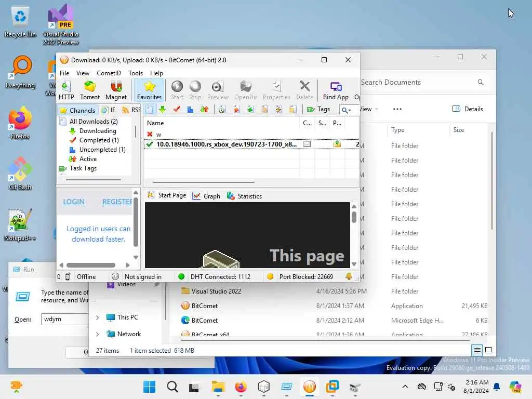
Task: Click the HTTP download toolbar button
Action: pyautogui.click(x=66, y=90)
